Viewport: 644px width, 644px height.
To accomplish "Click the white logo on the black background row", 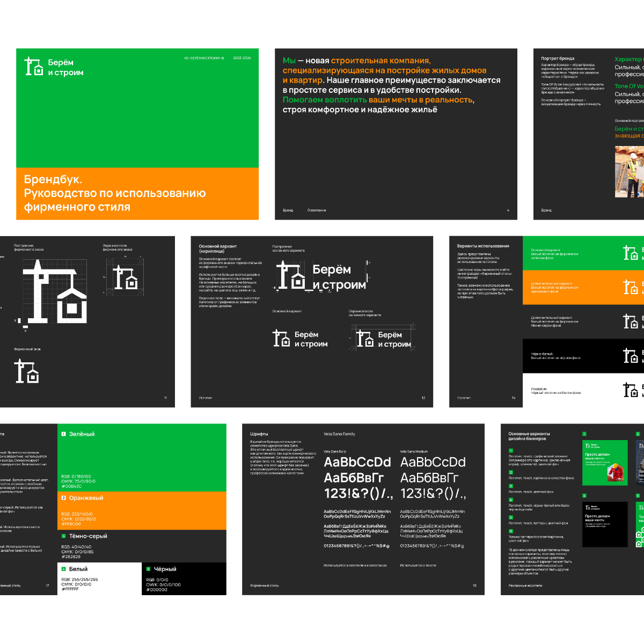I will pos(631,355).
